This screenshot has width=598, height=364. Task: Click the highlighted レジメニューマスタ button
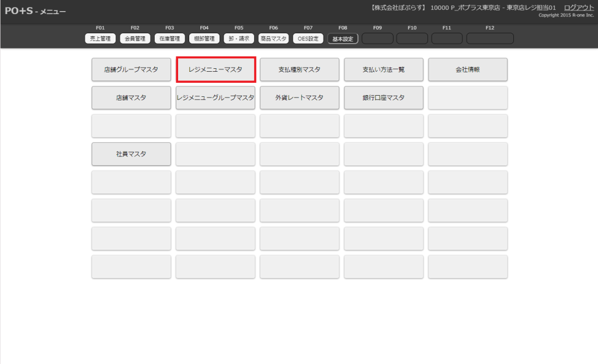[215, 69]
